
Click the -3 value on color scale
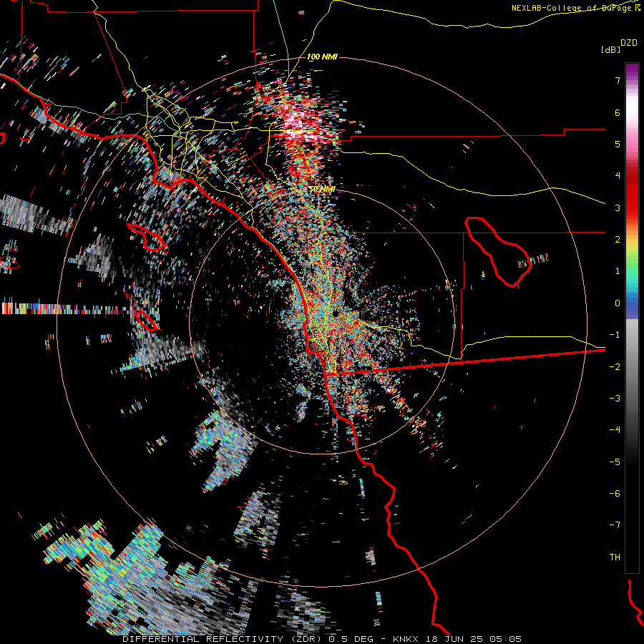click(x=615, y=399)
